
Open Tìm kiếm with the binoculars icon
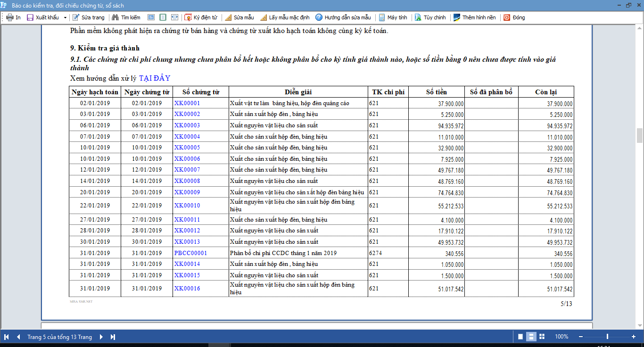click(x=115, y=17)
